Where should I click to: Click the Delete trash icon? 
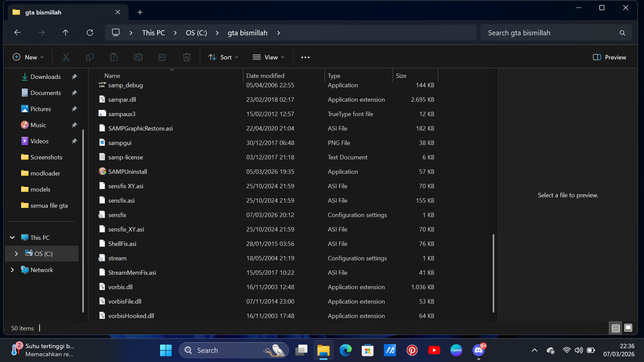pos(186,57)
